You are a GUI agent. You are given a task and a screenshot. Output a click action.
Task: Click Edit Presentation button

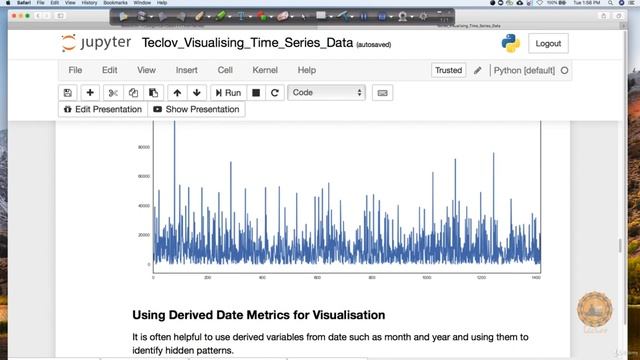103,109
